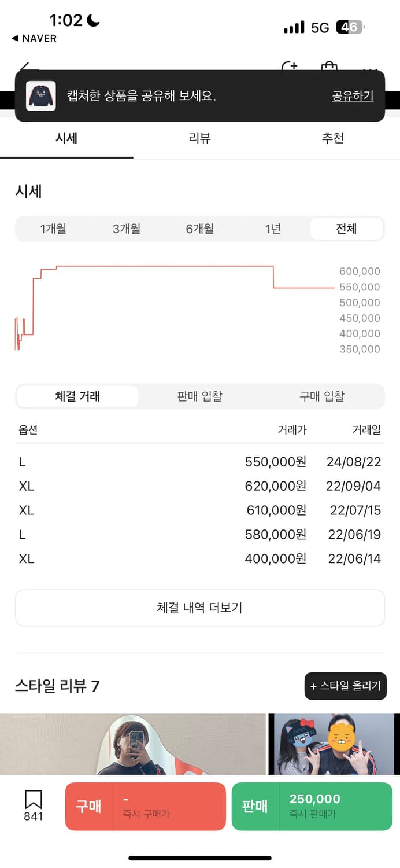Screen dimensions: 400x868
Task: Tap the bookmark icon showing 841
Action: tap(33, 806)
